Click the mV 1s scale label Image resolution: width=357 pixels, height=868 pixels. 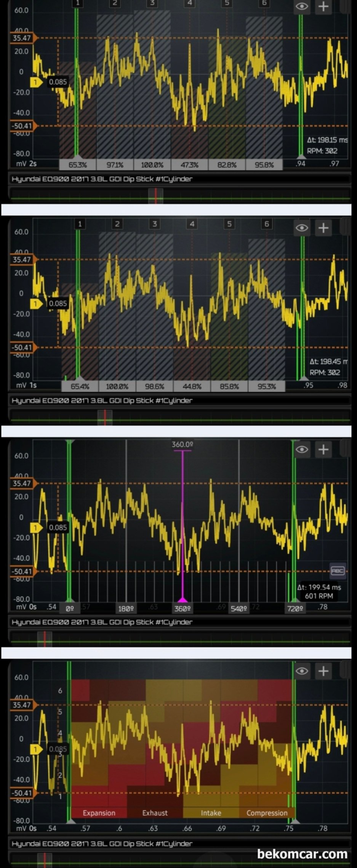(x=26, y=385)
